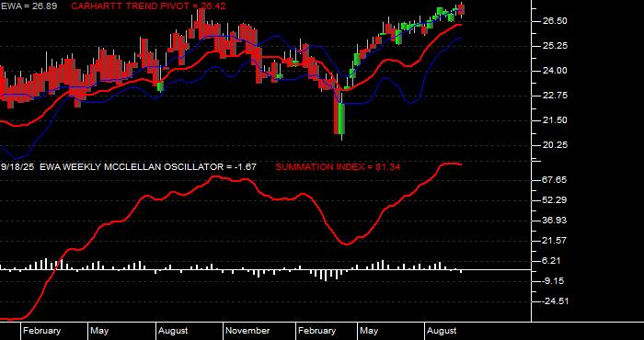Select the 25.25 price axis value
The image size is (644, 340).
tap(556, 46)
